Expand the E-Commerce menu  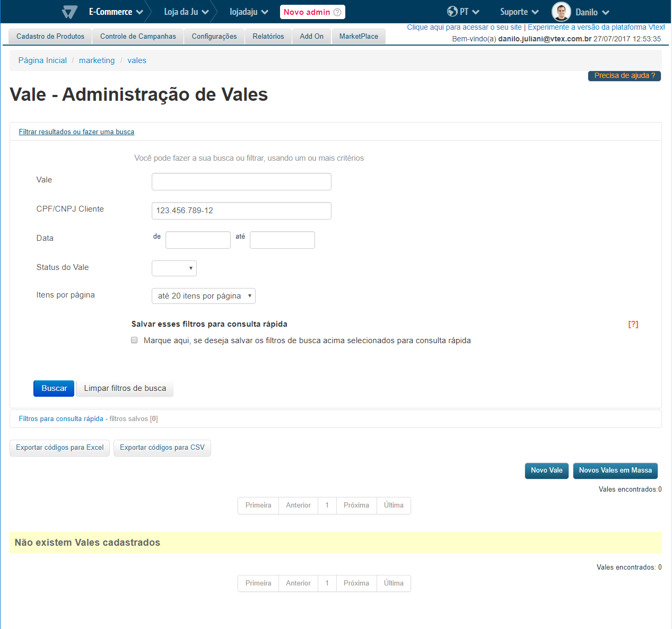coord(116,12)
